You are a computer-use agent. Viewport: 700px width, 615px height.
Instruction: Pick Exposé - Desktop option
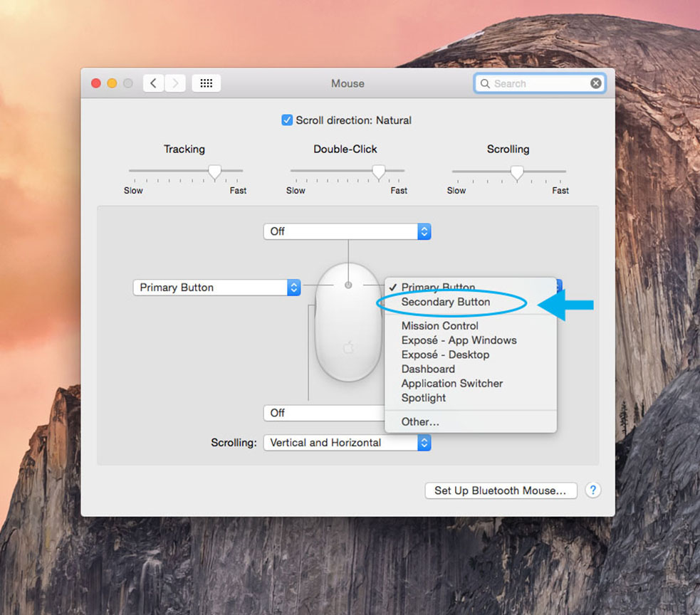pyautogui.click(x=471, y=354)
